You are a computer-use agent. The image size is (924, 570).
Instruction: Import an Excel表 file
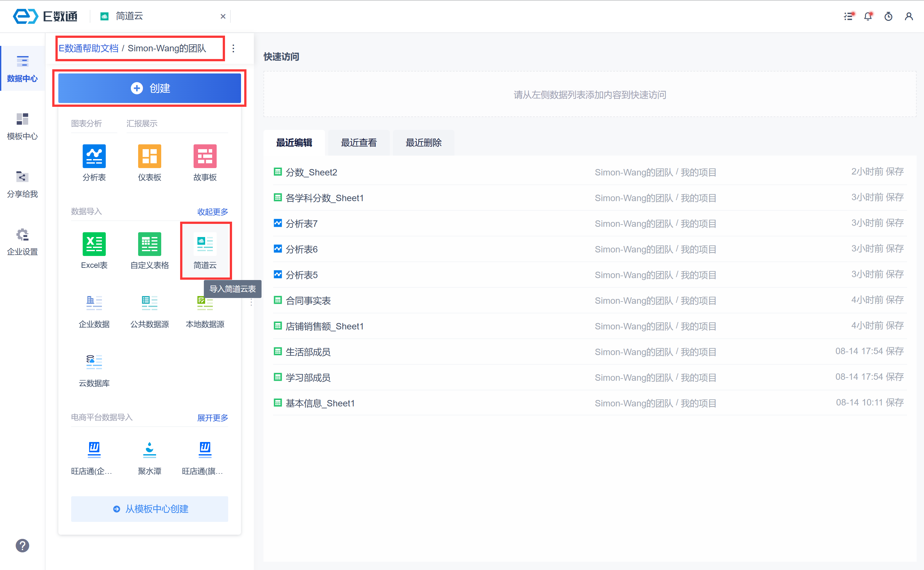(x=94, y=244)
